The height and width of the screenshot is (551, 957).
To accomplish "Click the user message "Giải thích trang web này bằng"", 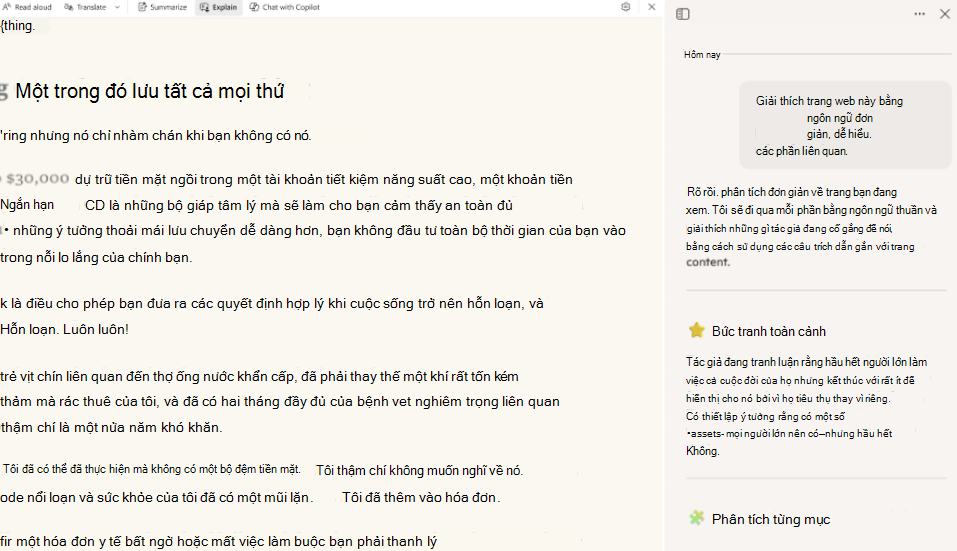I will tap(829, 101).
